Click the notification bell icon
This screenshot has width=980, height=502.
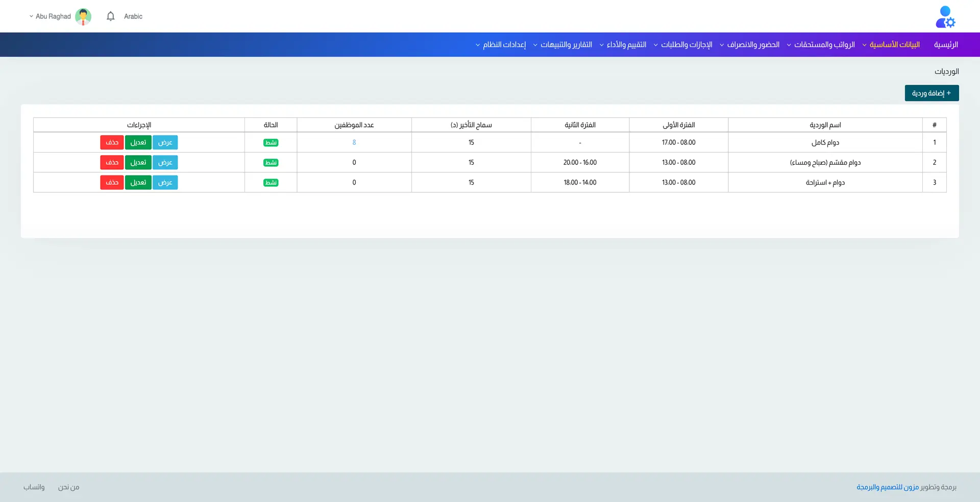point(110,16)
